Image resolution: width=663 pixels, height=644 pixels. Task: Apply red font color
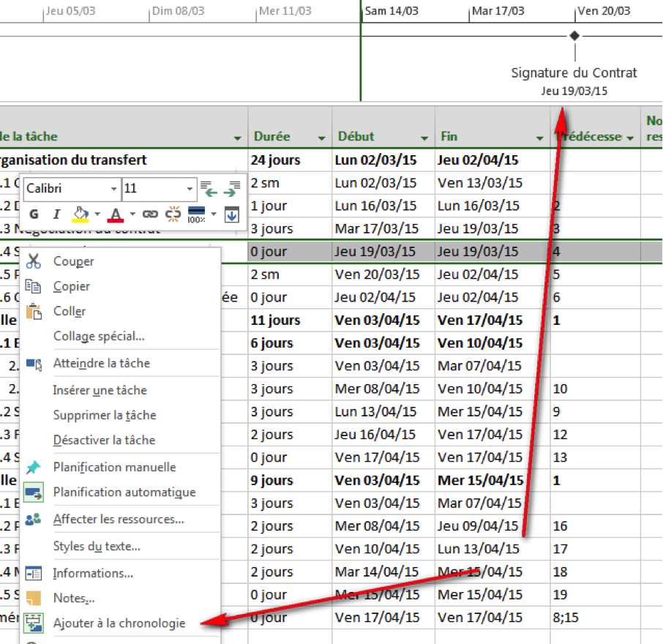pyautogui.click(x=116, y=215)
